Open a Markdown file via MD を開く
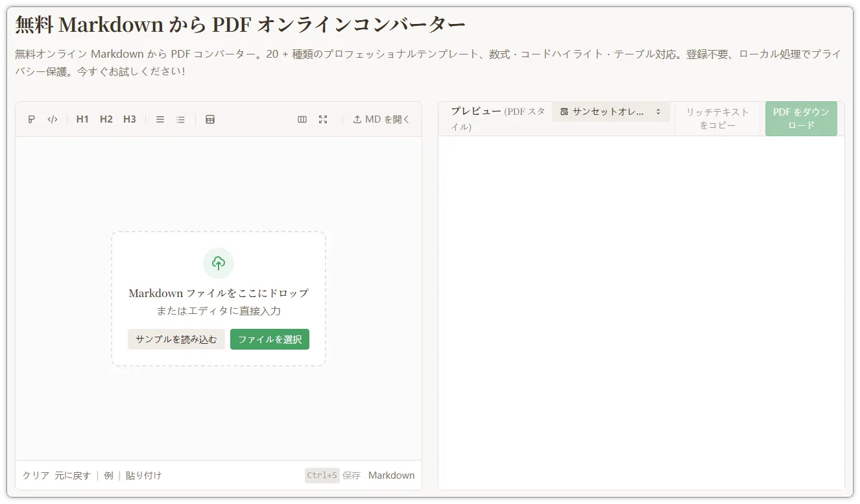This screenshot has width=860, height=504. pyautogui.click(x=381, y=119)
